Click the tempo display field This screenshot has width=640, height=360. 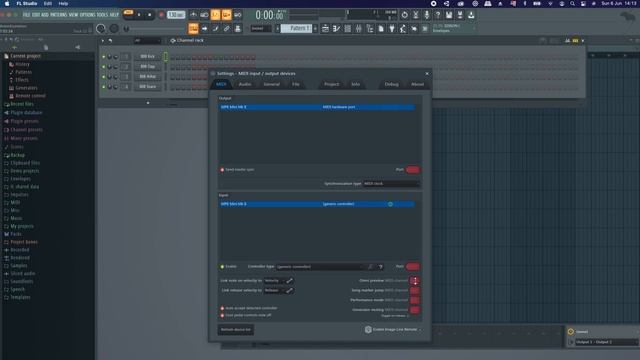176,15
